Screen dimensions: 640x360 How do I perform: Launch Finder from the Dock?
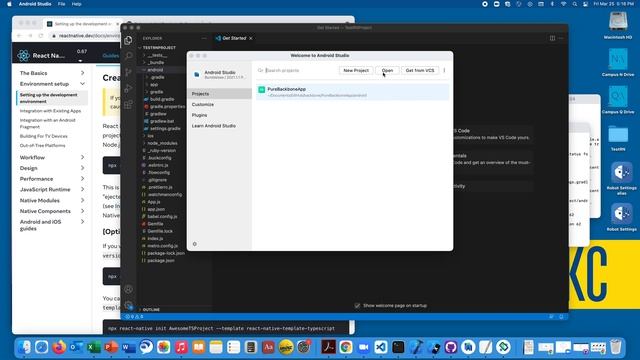(24, 347)
